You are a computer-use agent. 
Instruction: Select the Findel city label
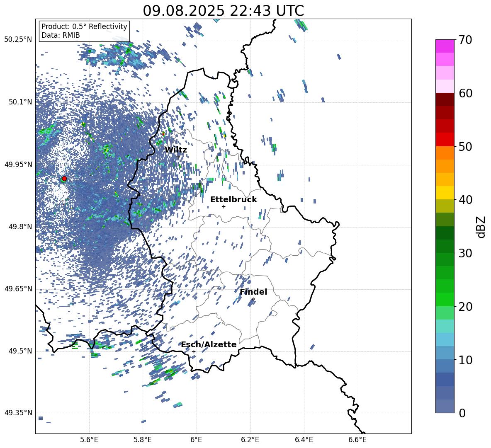coord(253,292)
